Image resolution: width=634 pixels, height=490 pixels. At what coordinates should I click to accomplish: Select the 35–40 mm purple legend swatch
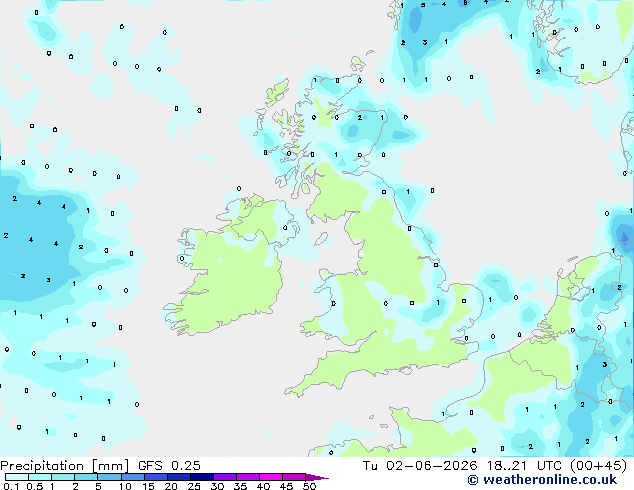(248, 477)
